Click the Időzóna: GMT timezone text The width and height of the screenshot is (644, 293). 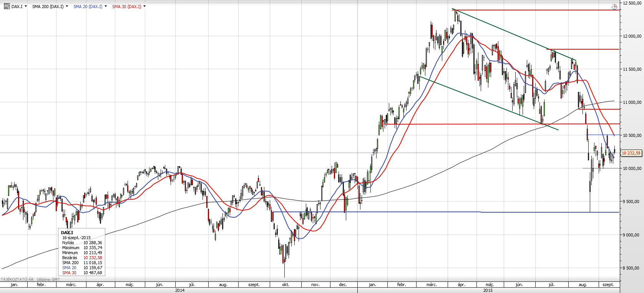pyautogui.click(x=48, y=280)
